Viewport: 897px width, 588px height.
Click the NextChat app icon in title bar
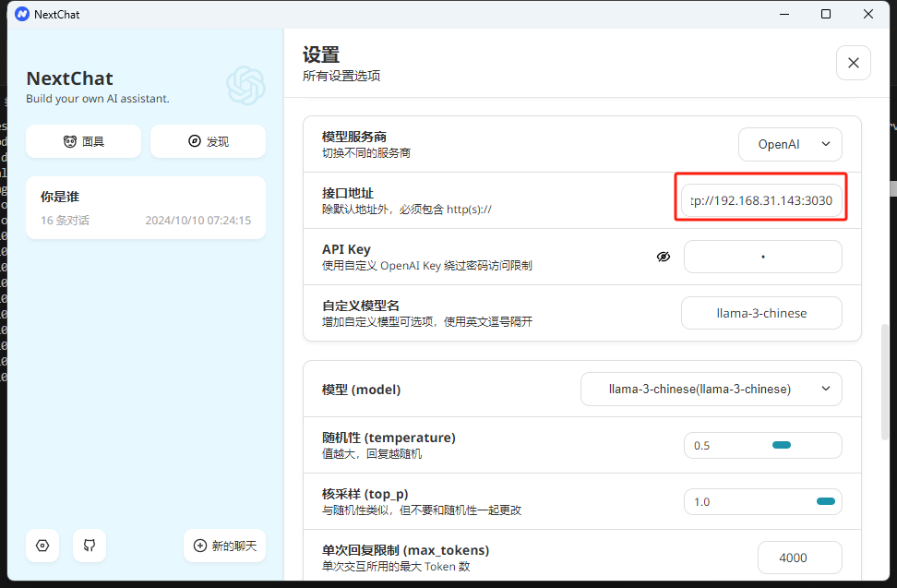(x=22, y=14)
